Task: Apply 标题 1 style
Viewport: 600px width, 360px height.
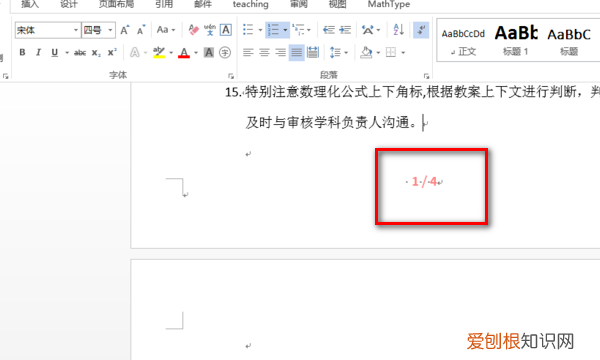Action: click(516, 41)
